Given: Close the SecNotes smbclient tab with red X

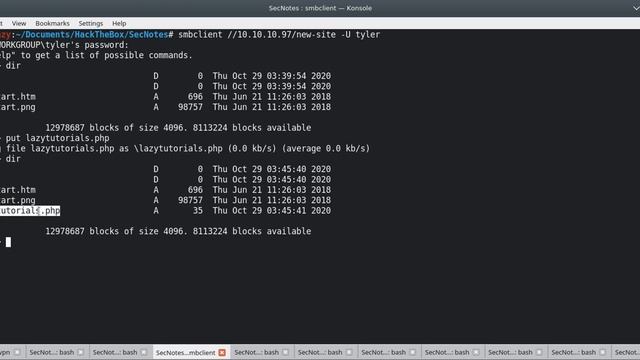Looking at the screenshot, I should 222,352.
